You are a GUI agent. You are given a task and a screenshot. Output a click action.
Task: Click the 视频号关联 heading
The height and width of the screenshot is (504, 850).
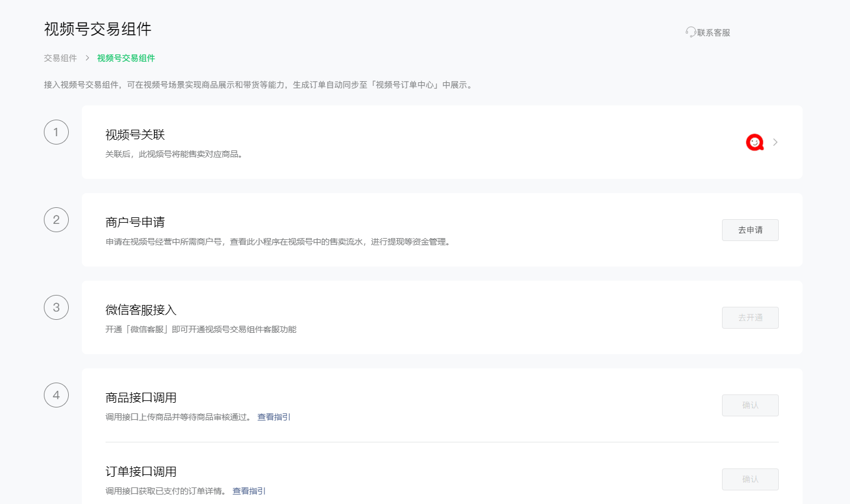click(x=135, y=134)
